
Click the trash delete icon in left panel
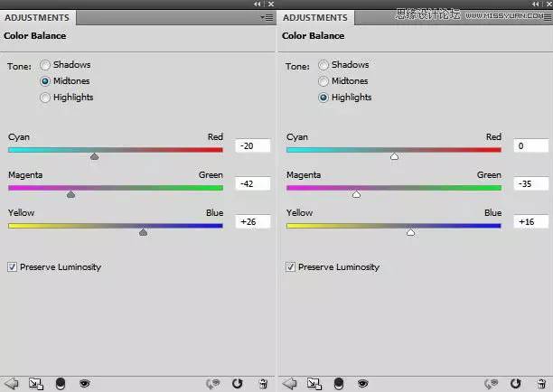pos(263,384)
